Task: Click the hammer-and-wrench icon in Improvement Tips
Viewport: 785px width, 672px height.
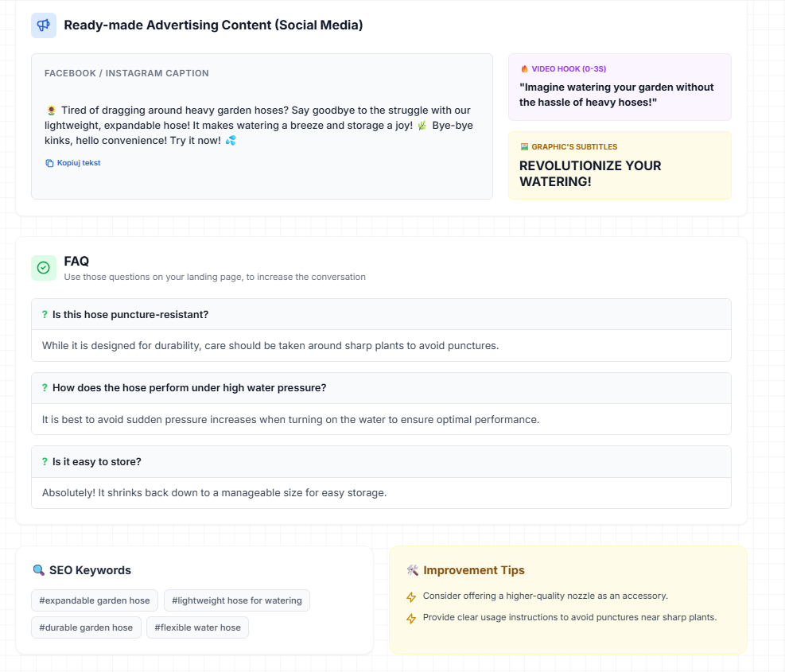Action: coord(412,570)
